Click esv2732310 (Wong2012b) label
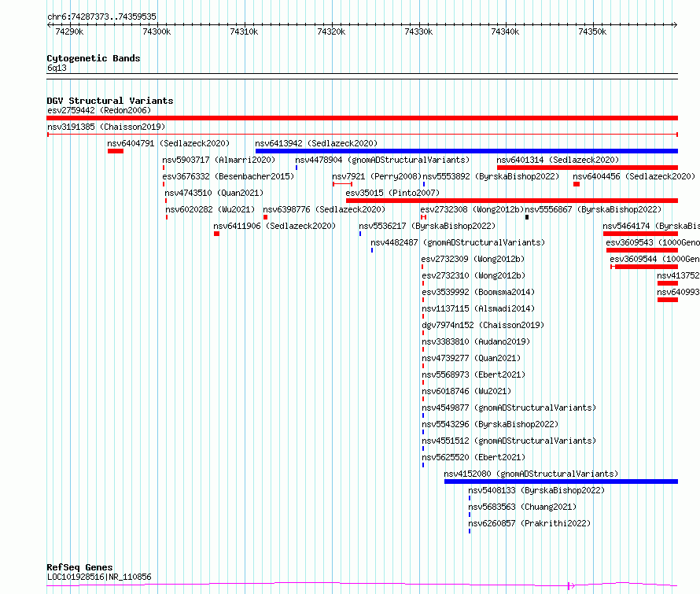The image size is (700, 594). (x=473, y=275)
